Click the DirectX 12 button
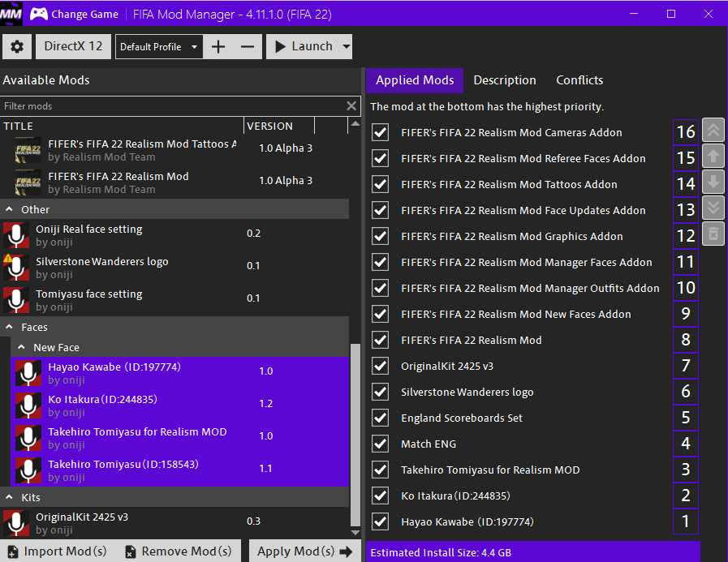This screenshot has height=562, width=728. [73, 46]
